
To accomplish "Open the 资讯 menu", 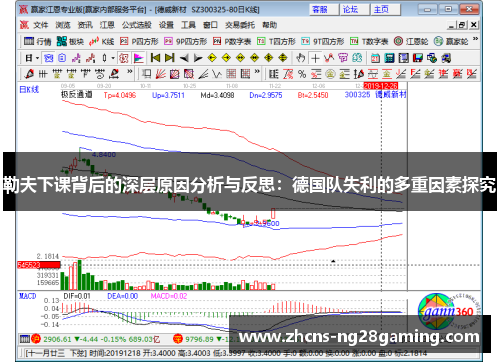I will point(85,25).
